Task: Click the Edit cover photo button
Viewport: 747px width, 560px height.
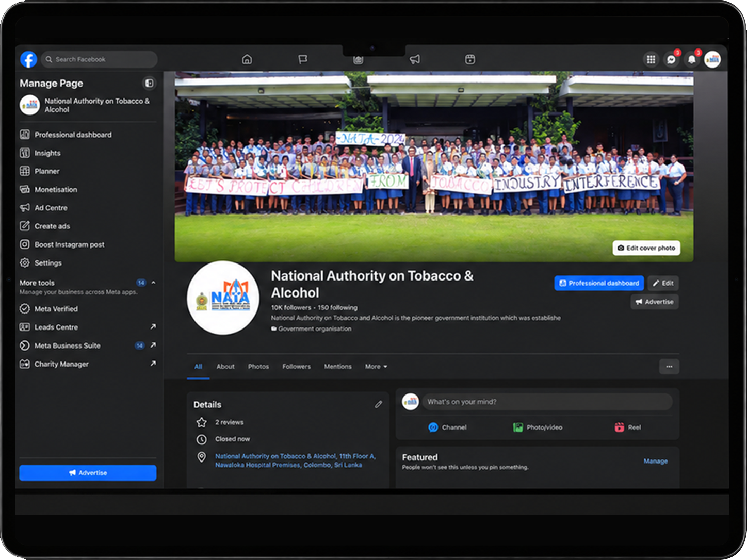Action: point(646,248)
